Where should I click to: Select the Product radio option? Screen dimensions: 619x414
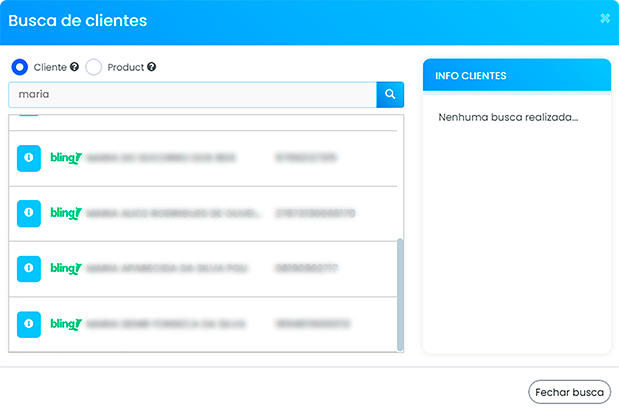[x=94, y=67]
